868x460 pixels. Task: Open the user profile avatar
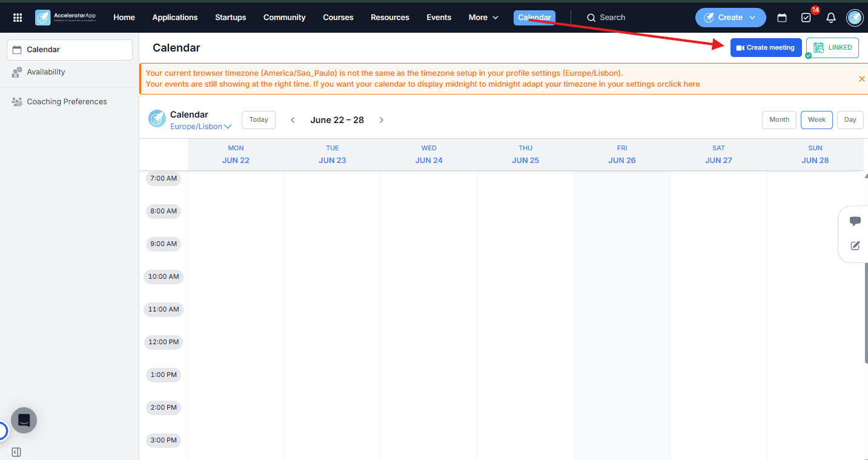click(855, 18)
